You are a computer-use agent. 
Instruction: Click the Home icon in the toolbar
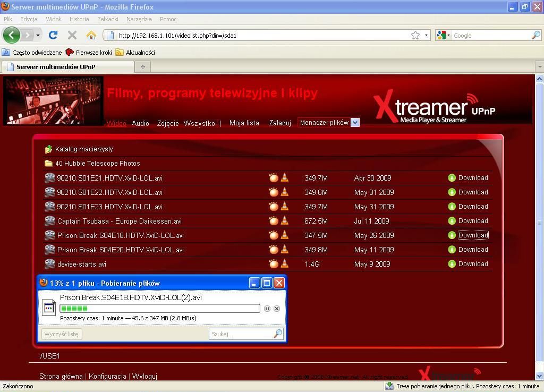91,35
